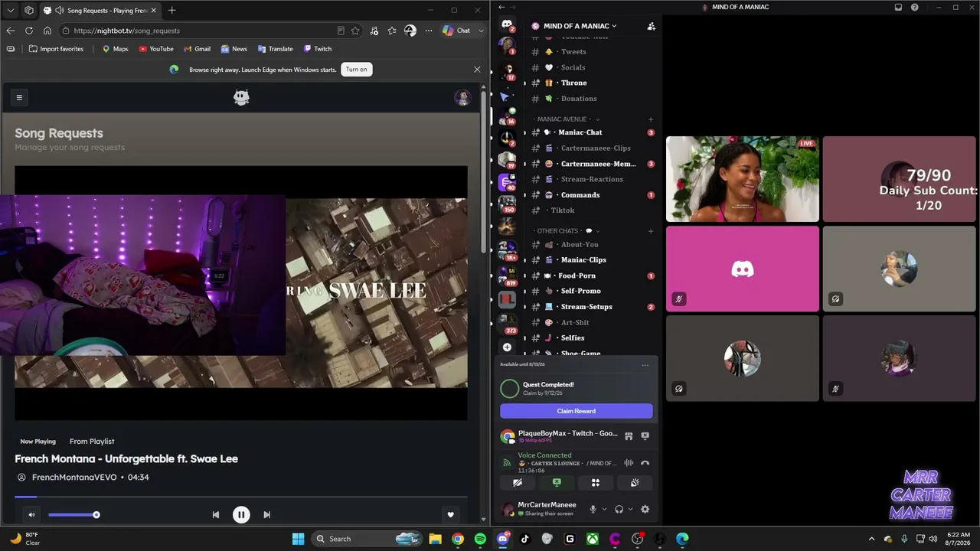Open Nightbot user avatar menu

pyautogui.click(x=462, y=97)
